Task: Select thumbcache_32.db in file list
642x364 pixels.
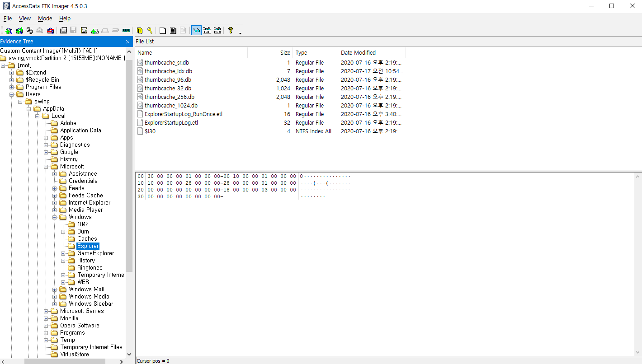Action: (x=168, y=88)
